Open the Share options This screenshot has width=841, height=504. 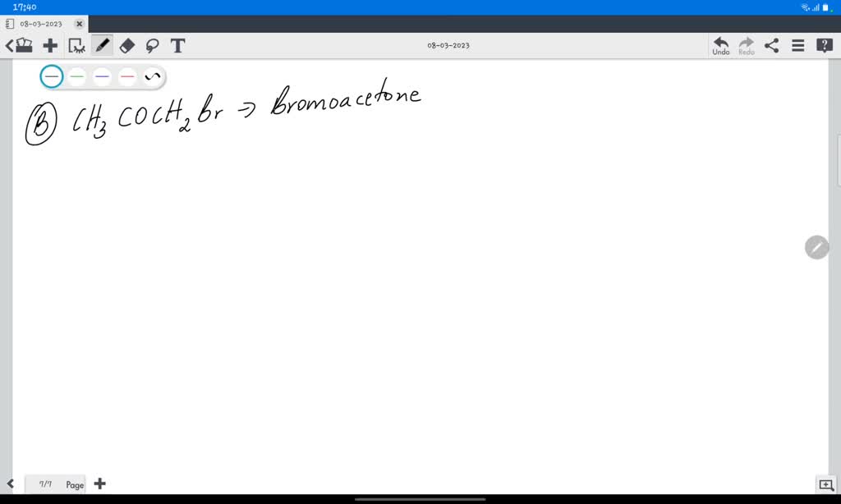[x=771, y=45]
